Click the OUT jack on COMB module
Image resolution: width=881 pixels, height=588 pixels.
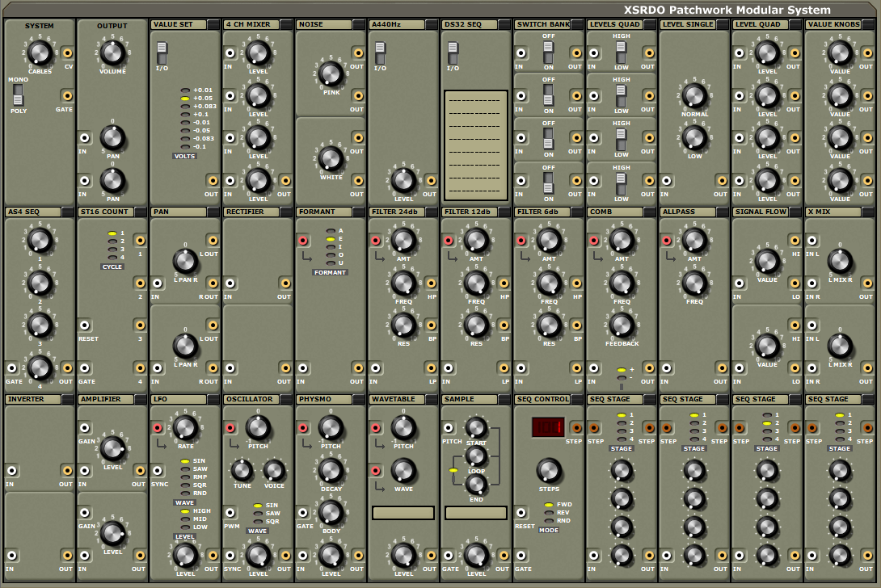(649, 368)
